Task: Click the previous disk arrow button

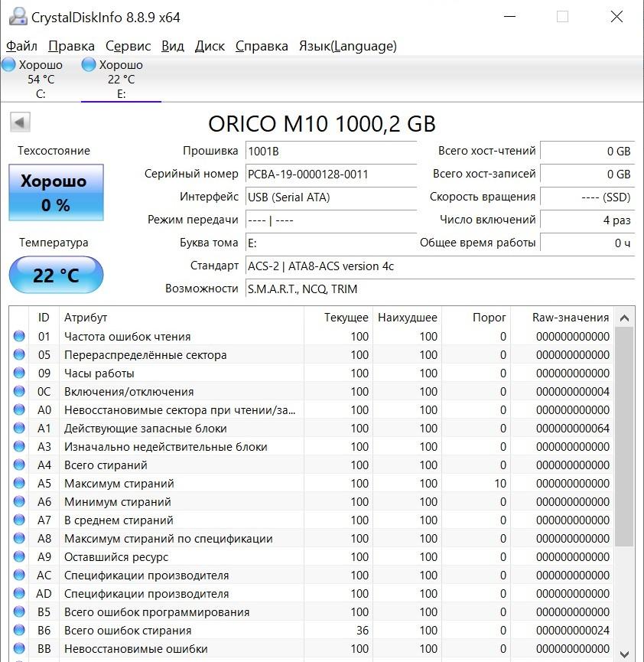Action: coord(20,122)
